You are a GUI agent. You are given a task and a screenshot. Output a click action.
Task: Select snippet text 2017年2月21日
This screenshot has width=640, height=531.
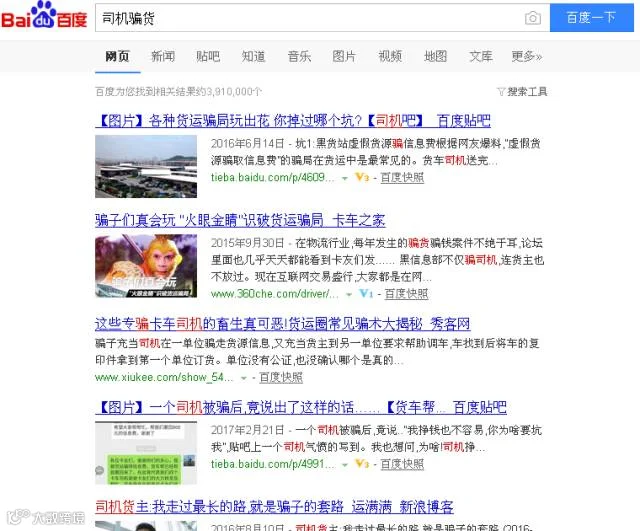point(248,430)
